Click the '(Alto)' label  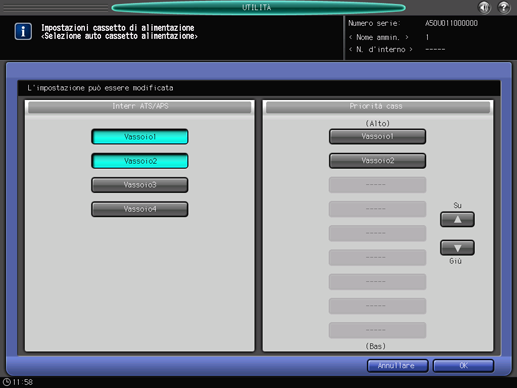point(377,123)
